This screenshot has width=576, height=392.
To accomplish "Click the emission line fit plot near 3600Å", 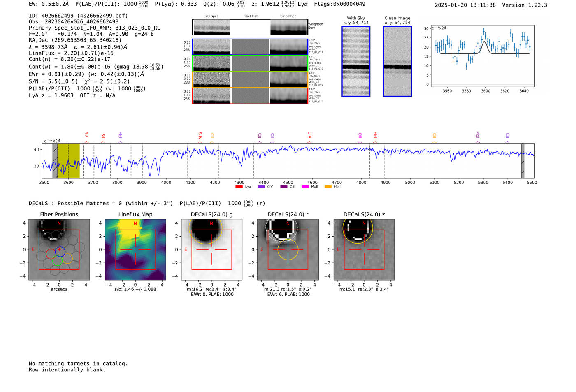I will point(483,56).
